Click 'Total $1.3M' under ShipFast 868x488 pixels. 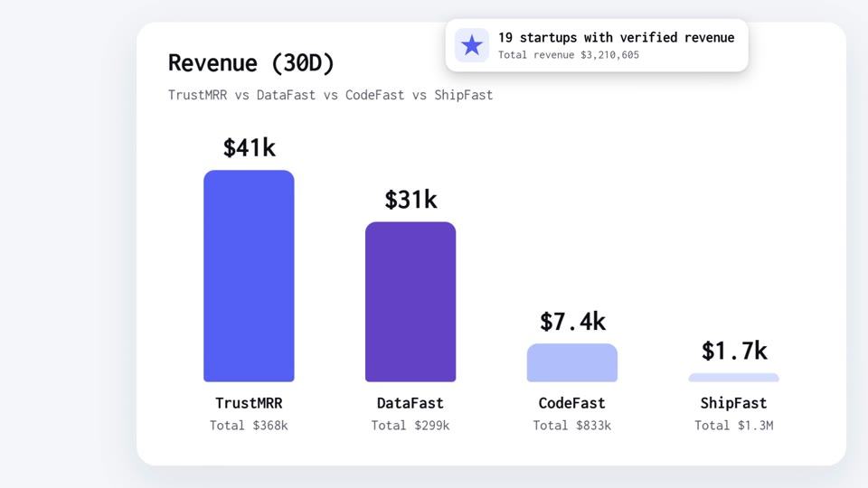(x=733, y=426)
